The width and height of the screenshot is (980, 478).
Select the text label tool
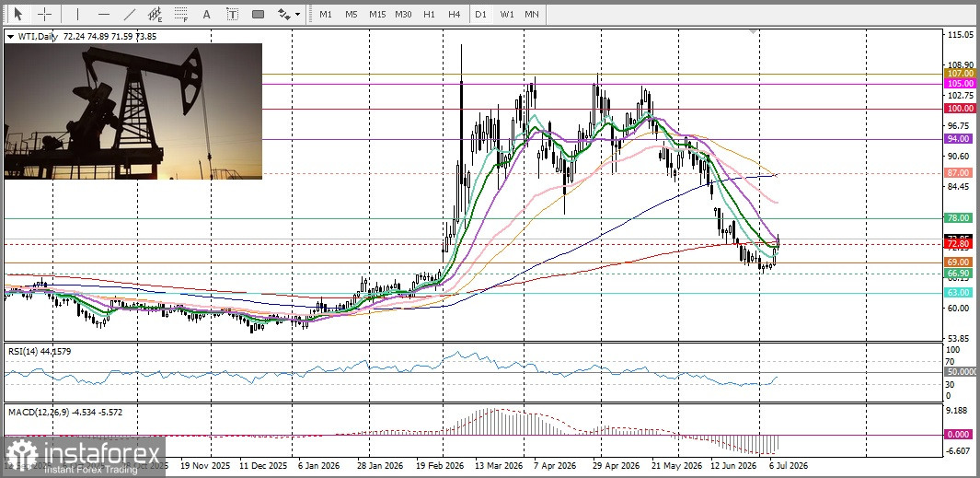[233, 14]
